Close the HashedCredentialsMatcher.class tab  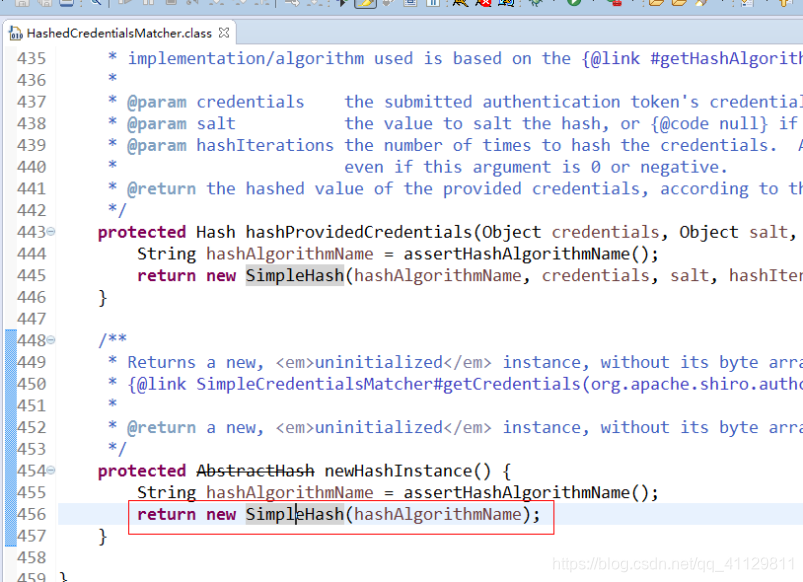click(224, 33)
